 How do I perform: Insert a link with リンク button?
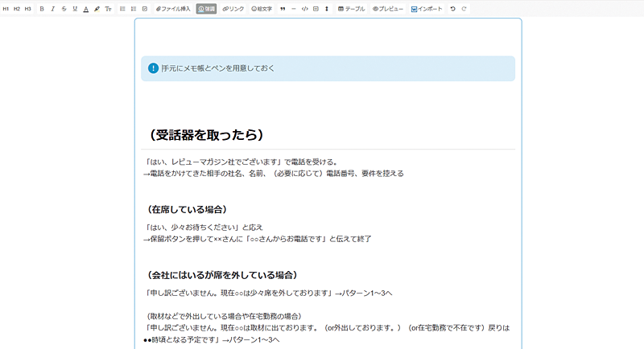coord(233,9)
